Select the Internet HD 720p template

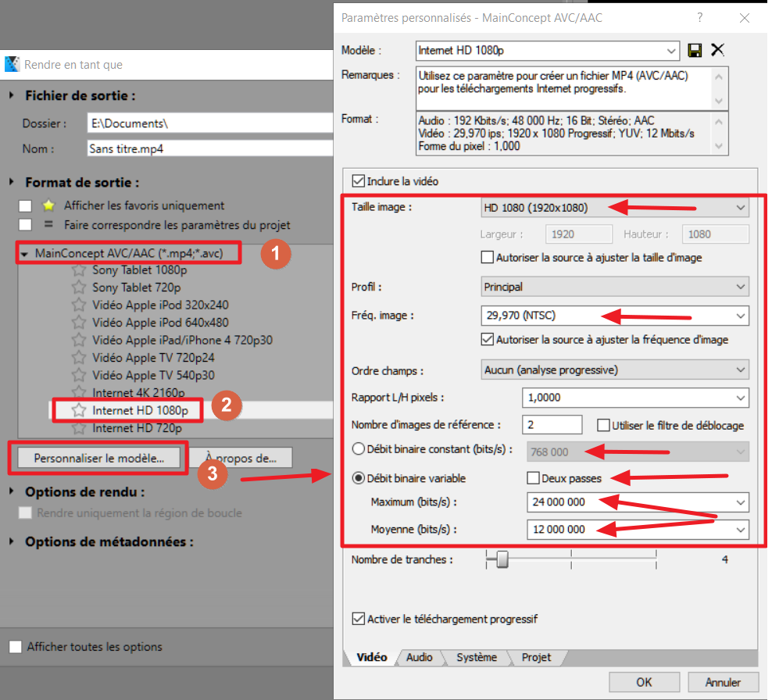(137, 428)
